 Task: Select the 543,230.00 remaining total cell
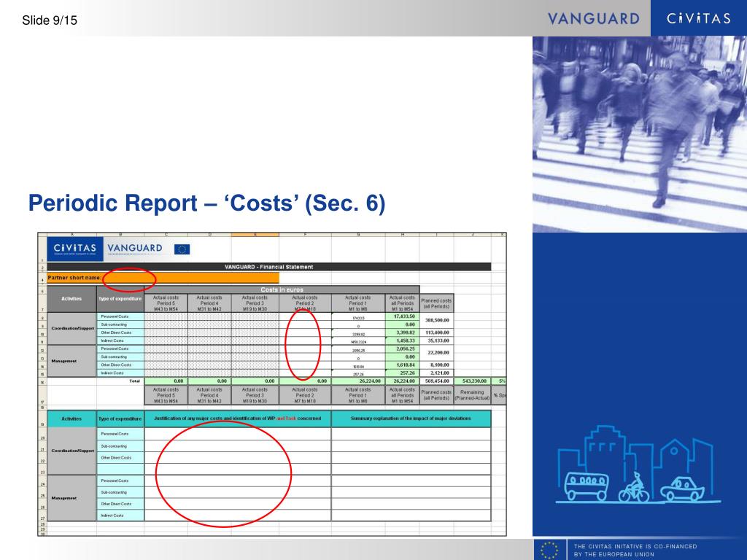472,381
